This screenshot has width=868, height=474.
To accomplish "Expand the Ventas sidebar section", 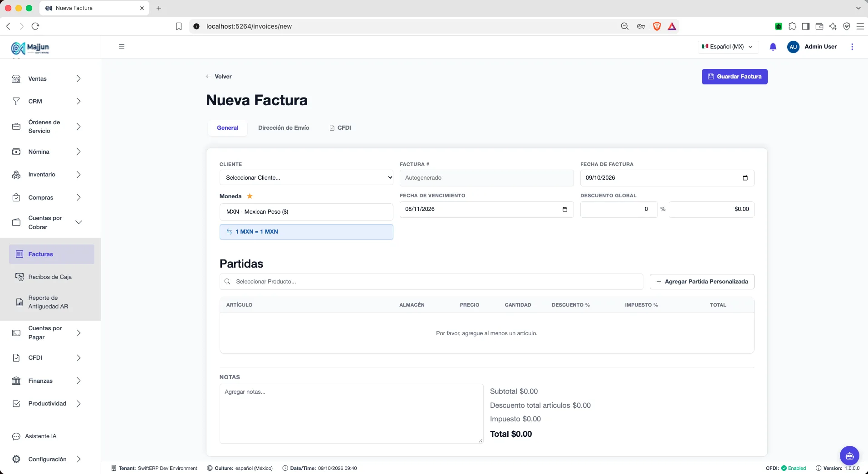I will coord(47,79).
